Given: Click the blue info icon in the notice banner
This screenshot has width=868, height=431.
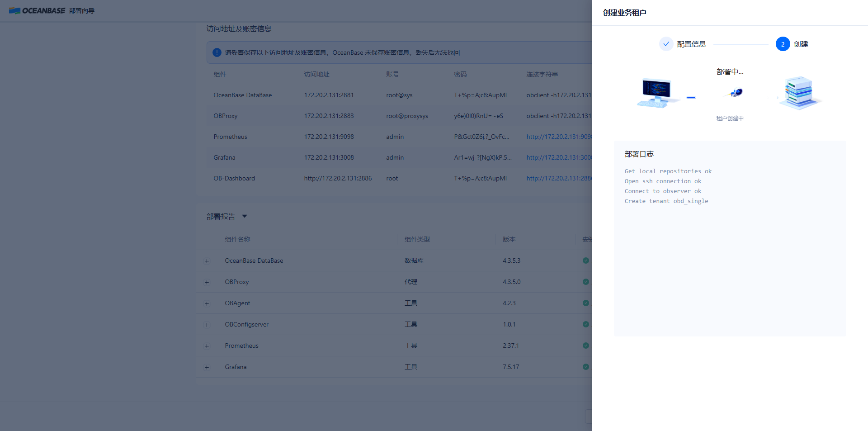Looking at the screenshot, I should (x=217, y=52).
